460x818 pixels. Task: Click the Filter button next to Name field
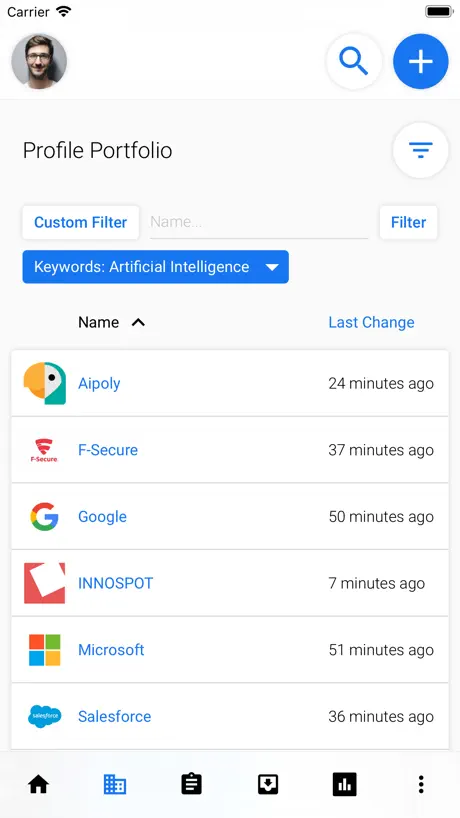click(x=408, y=222)
